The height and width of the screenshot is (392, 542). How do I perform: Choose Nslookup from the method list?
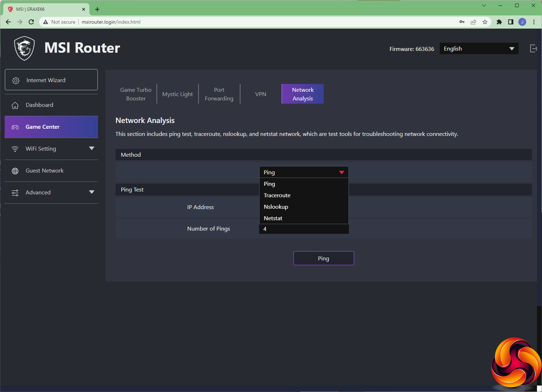[304, 207]
